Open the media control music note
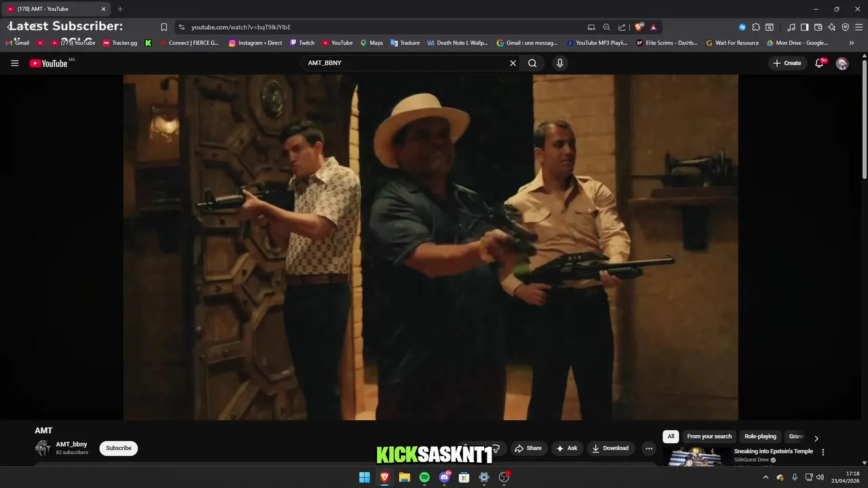Image resolution: width=868 pixels, height=488 pixels. point(791,27)
